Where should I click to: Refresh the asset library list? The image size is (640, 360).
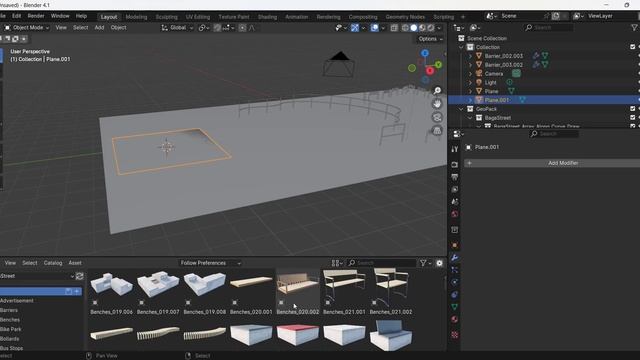coord(80,276)
